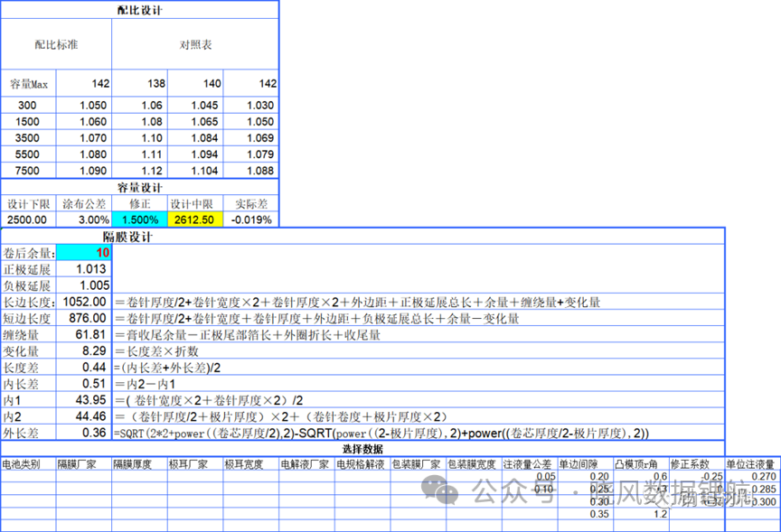Select the cell containing 1.08
The width and height of the screenshot is (781, 532).
pos(140,121)
